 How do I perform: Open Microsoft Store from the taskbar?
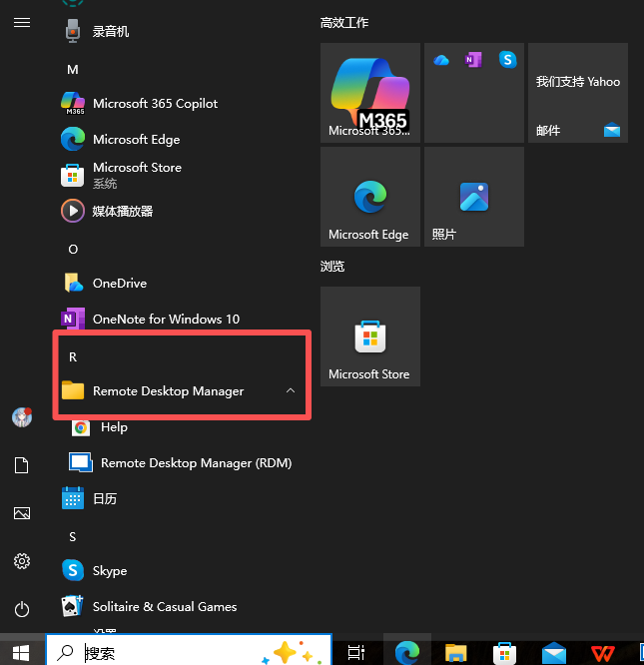pyautogui.click(x=504, y=653)
